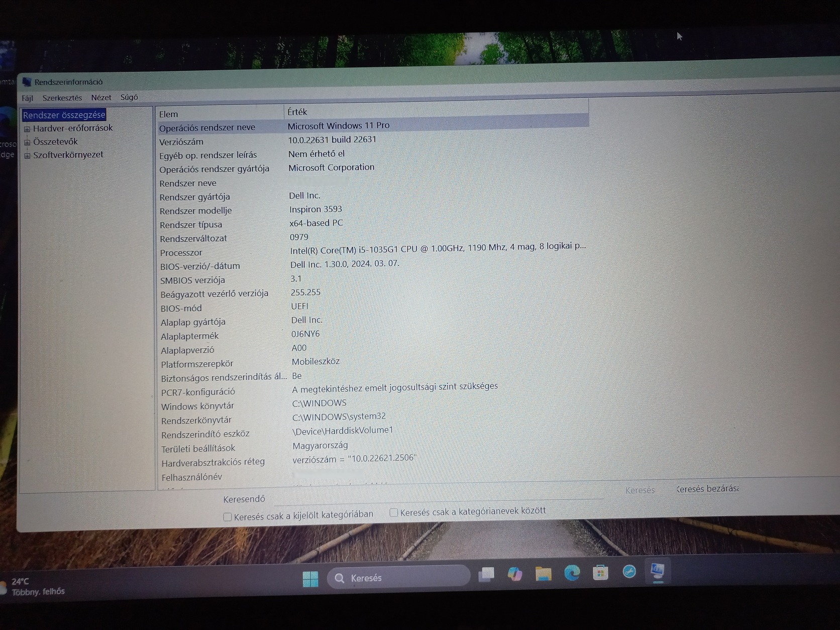This screenshot has width=840, height=630.
Task: Enable 'Keresés csak a kijelölt kategóriában' checkbox
Action: [228, 516]
